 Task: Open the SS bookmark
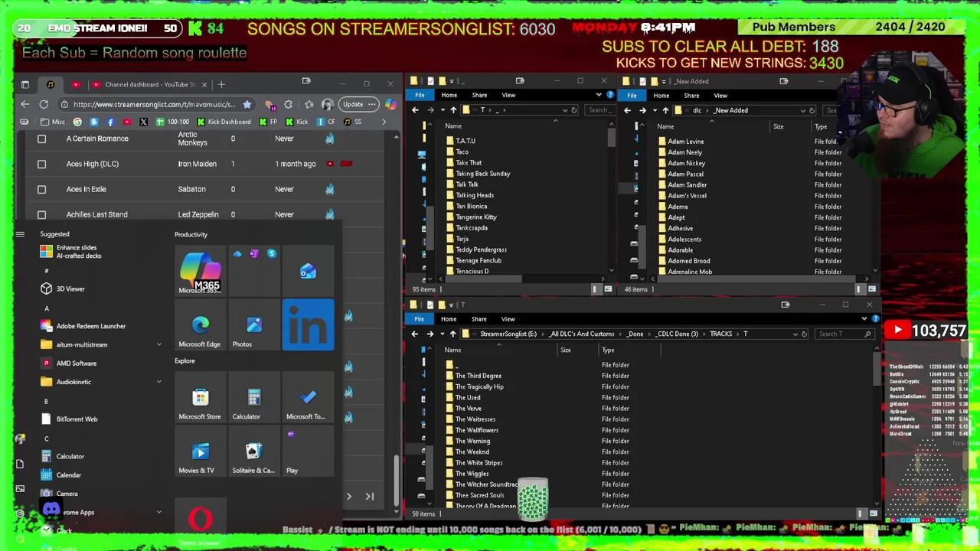coord(352,122)
